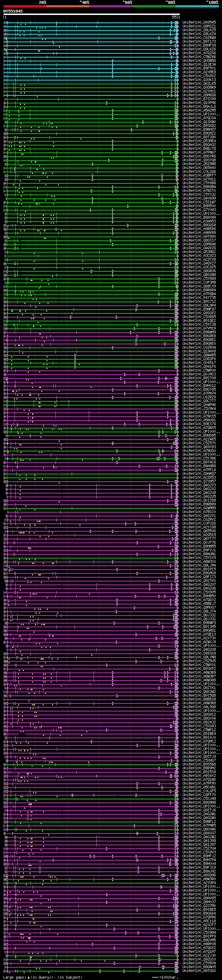Open hit UniRef100_A5C118

199,921
